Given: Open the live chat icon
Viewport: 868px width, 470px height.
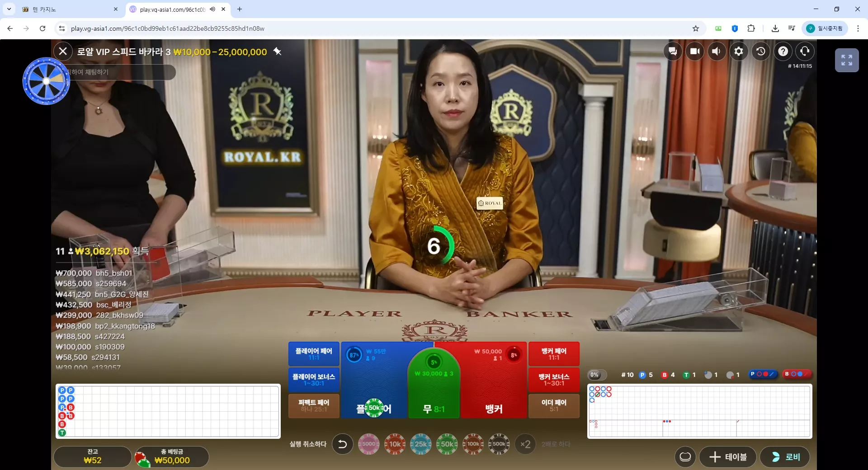Looking at the screenshot, I should point(673,52).
